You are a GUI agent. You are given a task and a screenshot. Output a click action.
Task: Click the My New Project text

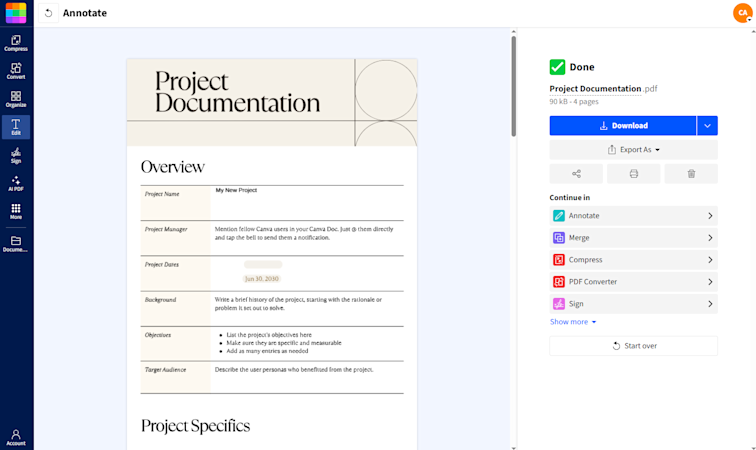[236, 190]
